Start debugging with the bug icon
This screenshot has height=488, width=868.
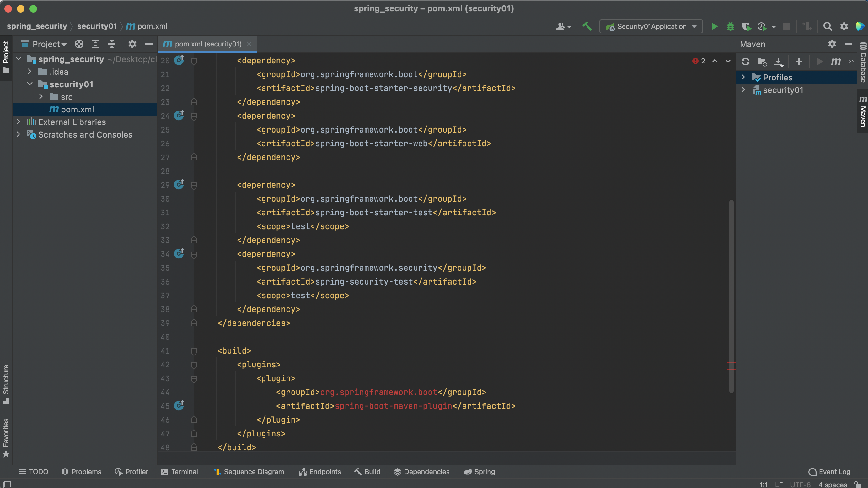click(730, 26)
